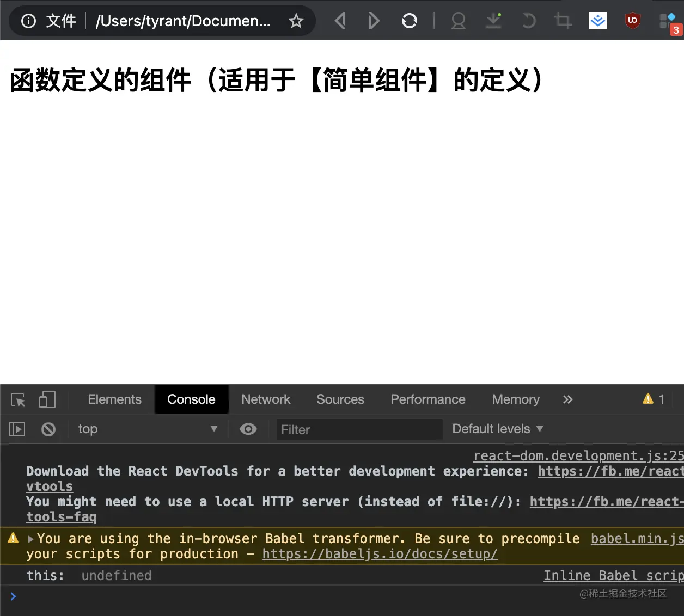The width and height of the screenshot is (684, 616).
Task: Expand the Babel transformer warning message
Action: [x=30, y=539]
